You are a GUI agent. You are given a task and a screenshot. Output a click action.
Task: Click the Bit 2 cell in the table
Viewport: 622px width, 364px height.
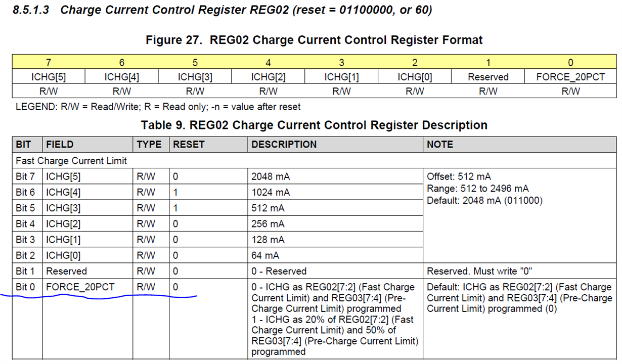pos(27,255)
